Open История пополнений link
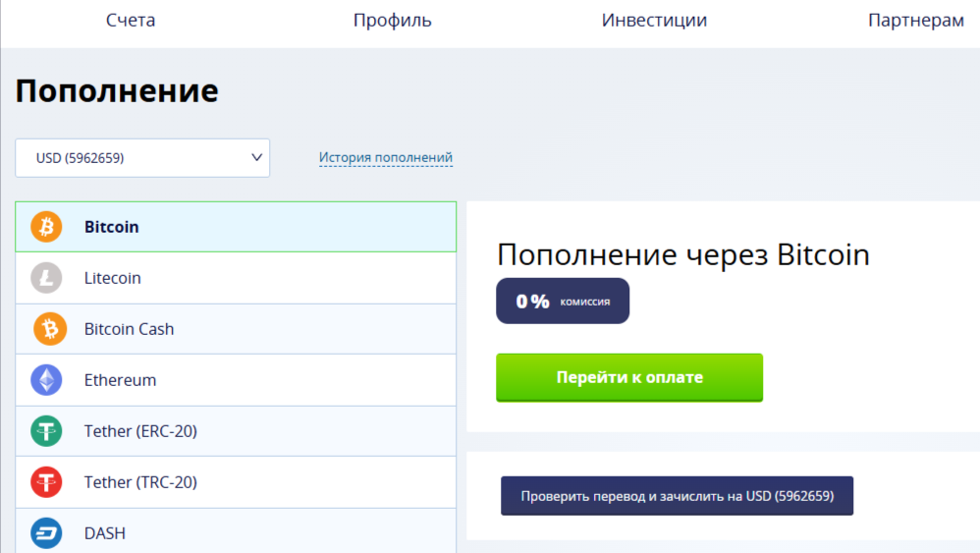980x553 pixels. tap(386, 157)
